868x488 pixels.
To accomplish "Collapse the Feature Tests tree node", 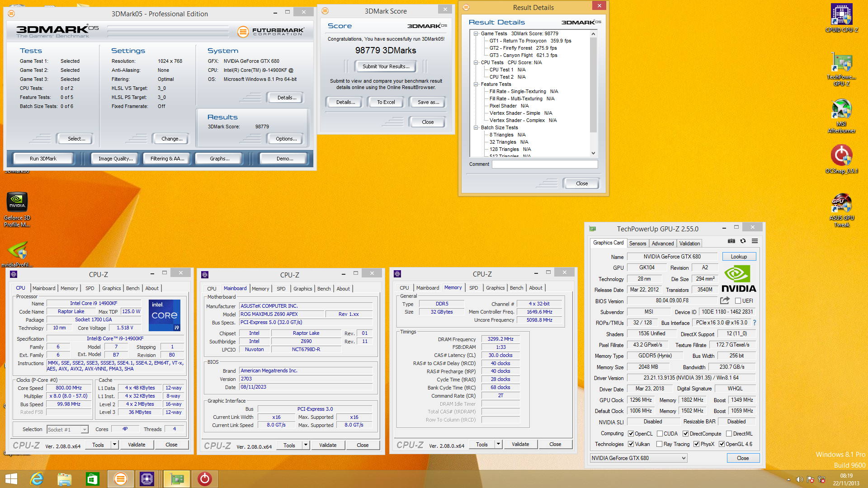I will (476, 84).
